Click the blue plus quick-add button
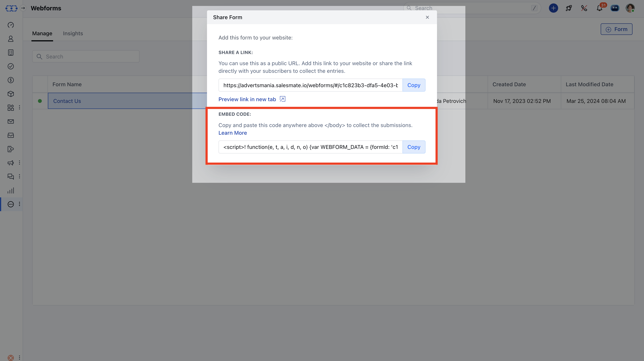Viewport: 644px width, 361px height. click(x=554, y=8)
